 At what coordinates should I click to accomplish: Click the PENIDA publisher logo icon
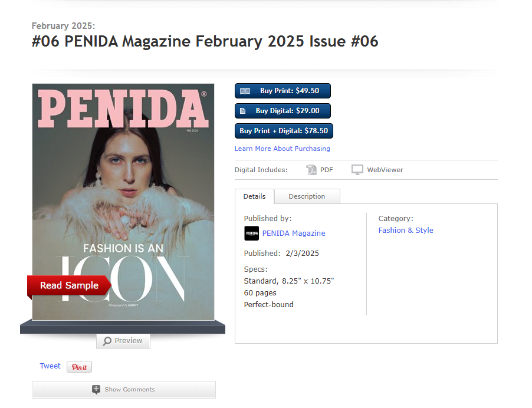[251, 233]
